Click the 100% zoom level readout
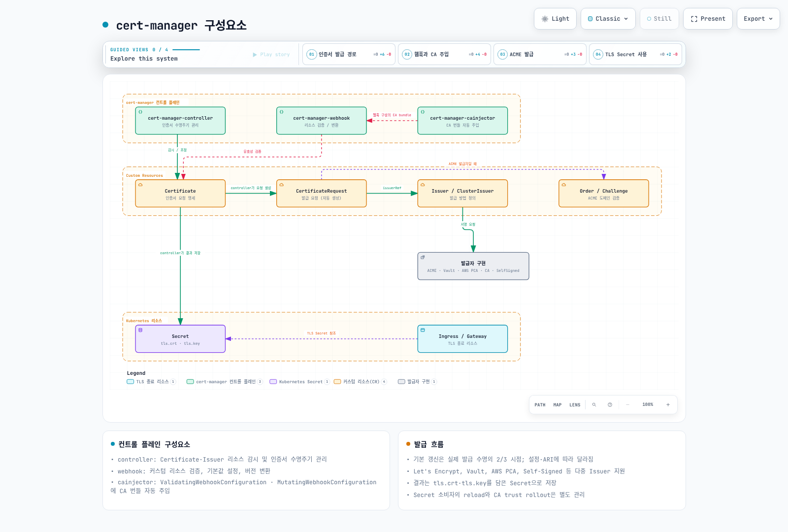 (648, 405)
